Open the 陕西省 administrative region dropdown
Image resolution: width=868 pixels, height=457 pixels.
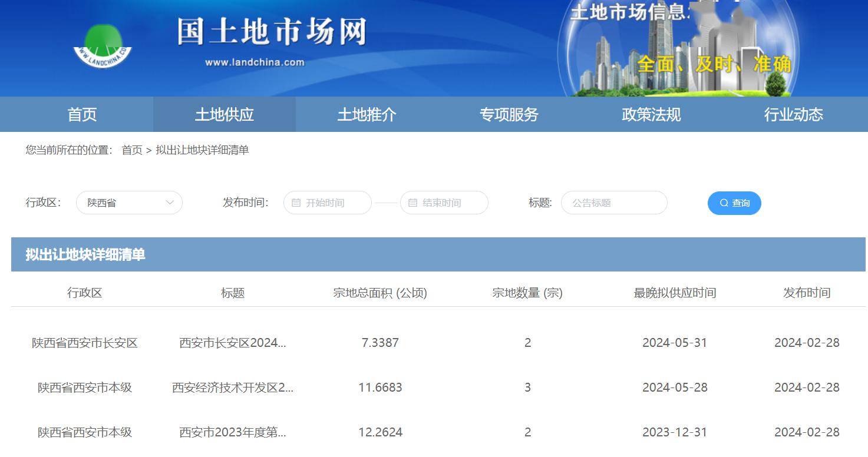(129, 203)
